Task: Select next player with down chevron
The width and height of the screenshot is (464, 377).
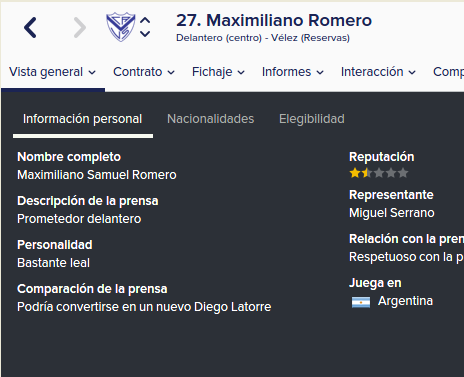Action: click(x=145, y=34)
